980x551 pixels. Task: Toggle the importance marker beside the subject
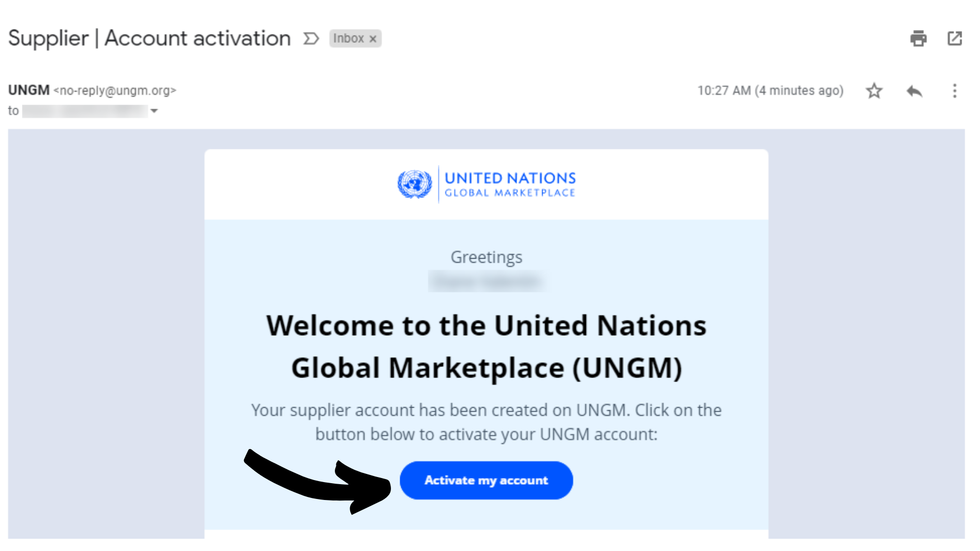pyautogui.click(x=311, y=39)
